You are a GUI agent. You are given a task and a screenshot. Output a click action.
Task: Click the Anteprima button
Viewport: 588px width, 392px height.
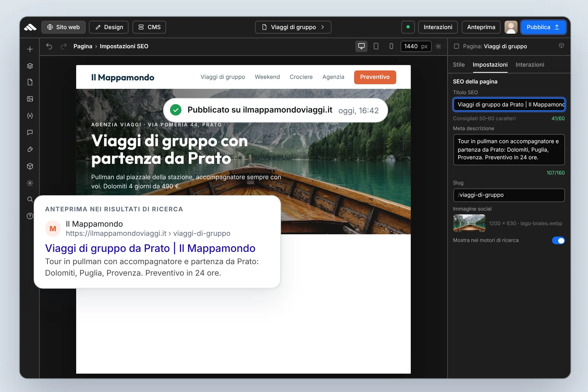[481, 27]
